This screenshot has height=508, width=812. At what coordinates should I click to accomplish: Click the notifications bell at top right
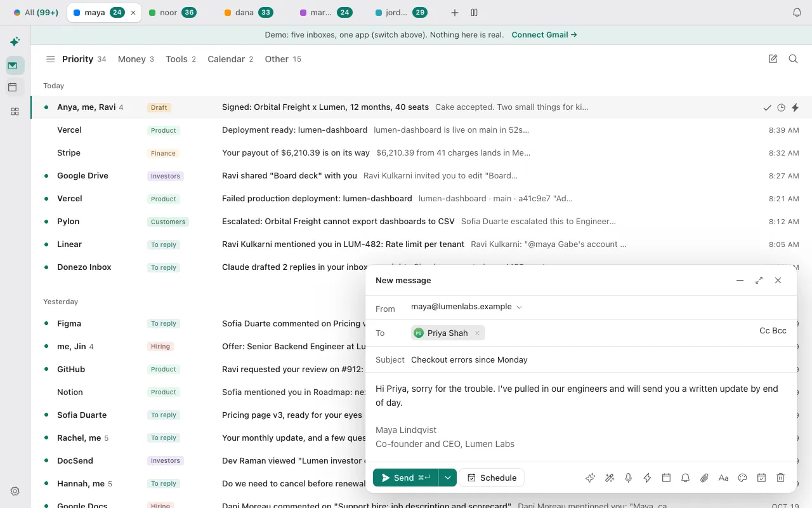tap(797, 13)
